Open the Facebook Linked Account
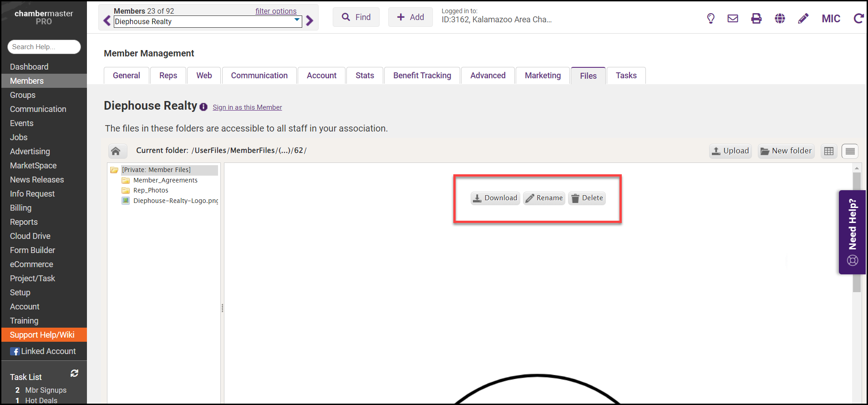Viewport: 868px width, 405px height. [44, 351]
